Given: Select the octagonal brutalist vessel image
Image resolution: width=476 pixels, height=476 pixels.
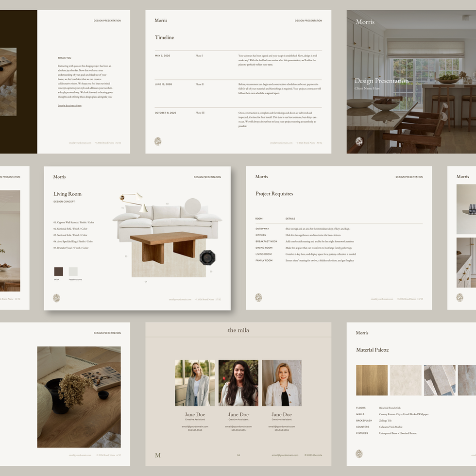Looking at the screenshot, I should point(207,258).
